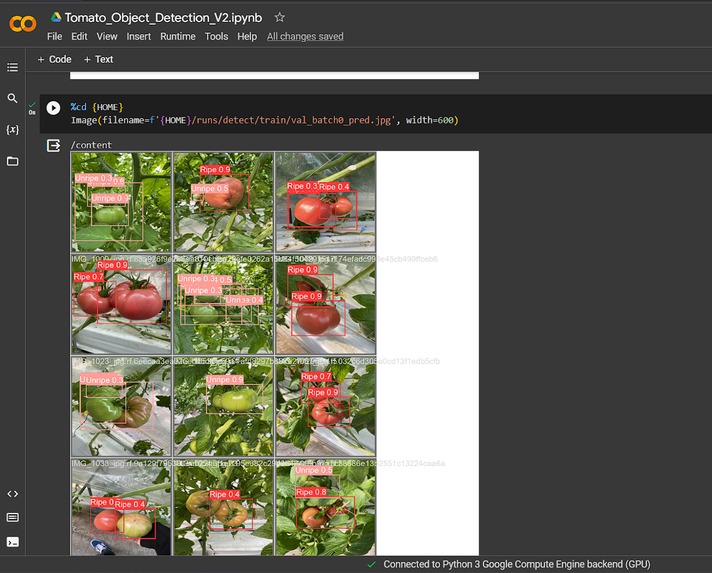Image resolution: width=712 pixels, height=573 pixels.
Task: Open the find and replace search panel
Action: [x=12, y=98]
